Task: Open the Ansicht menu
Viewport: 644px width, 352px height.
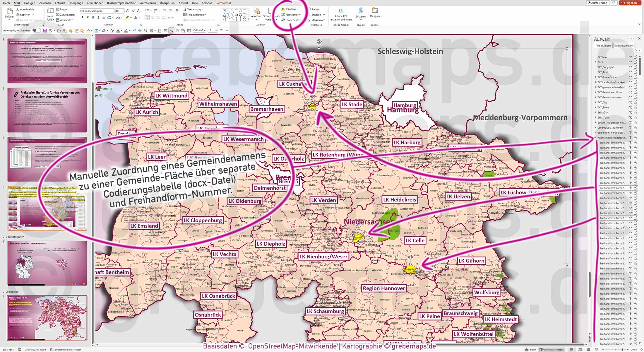Action: pos(183,3)
